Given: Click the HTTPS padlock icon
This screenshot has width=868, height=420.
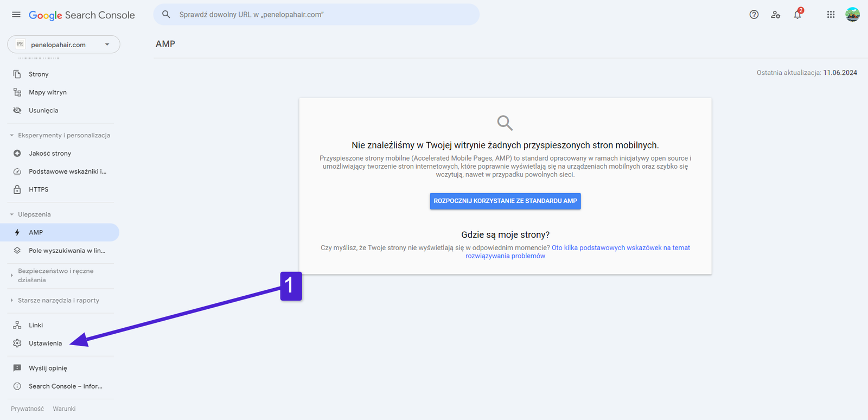Looking at the screenshot, I should click(17, 189).
